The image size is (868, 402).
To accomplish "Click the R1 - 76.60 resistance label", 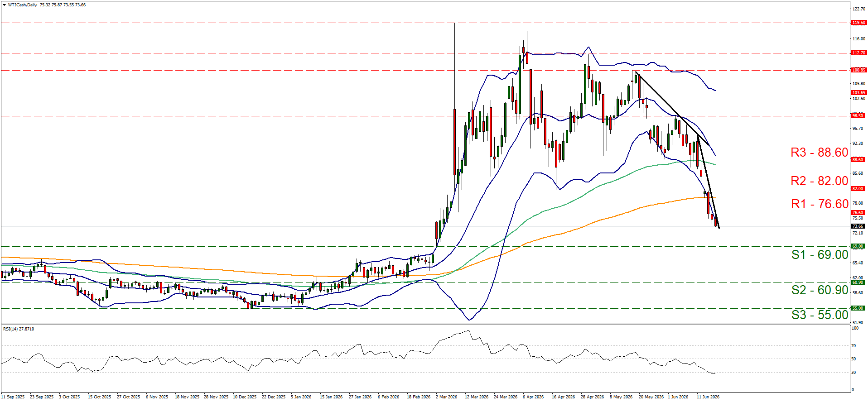I will 820,204.
